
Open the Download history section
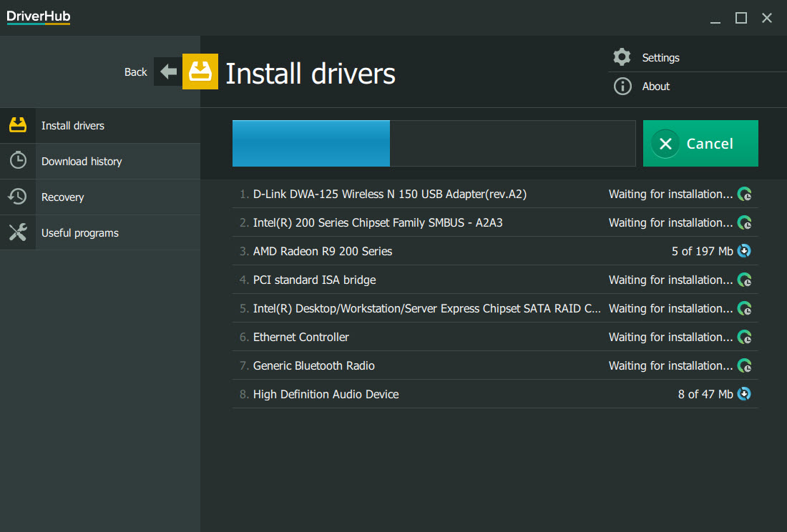100,162
